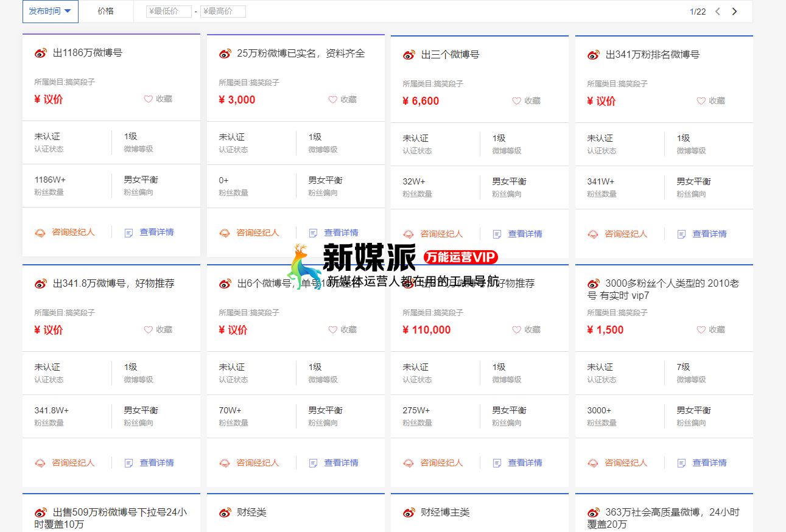Image resolution: width=786 pixels, height=532 pixels.
Task: Sort listings by 价格
Action: 106,11
